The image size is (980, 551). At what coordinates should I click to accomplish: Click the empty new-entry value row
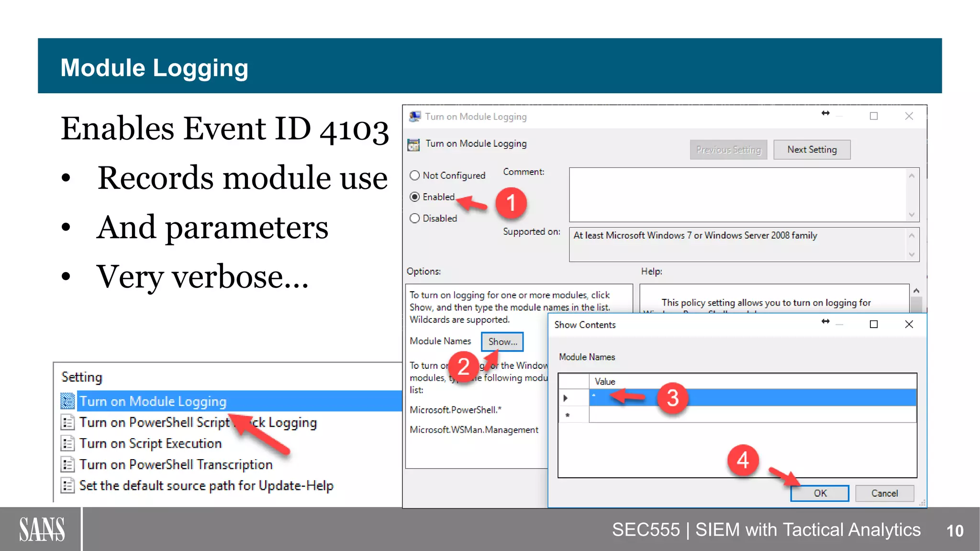tap(752, 414)
